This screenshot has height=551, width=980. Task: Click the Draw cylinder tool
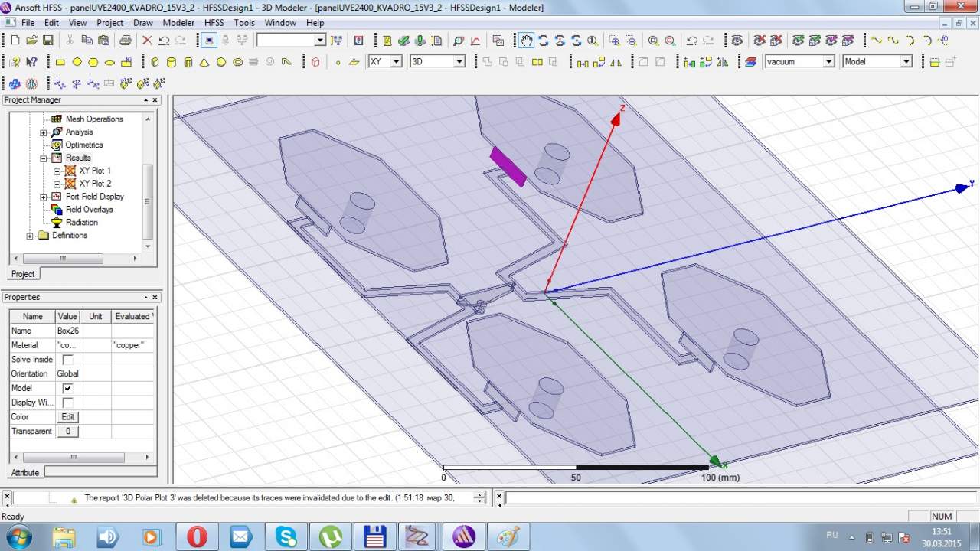(171, 62)
